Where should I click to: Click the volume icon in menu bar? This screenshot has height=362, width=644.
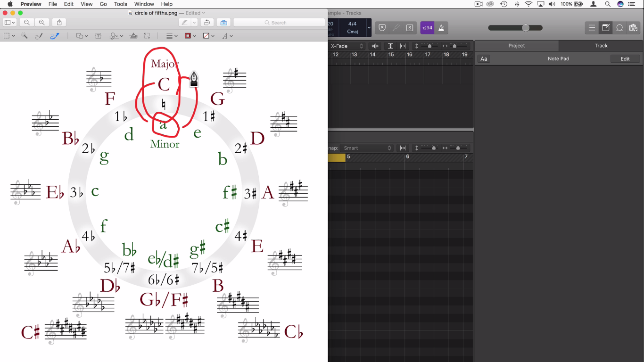pyautogui.click(x=552, y=4)
